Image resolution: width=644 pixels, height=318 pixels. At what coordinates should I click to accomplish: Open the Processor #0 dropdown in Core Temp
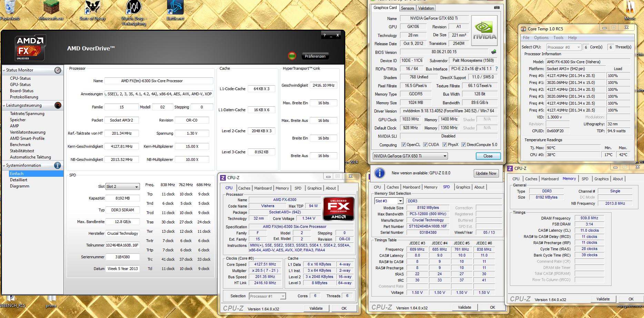click(x=564, y=47)
